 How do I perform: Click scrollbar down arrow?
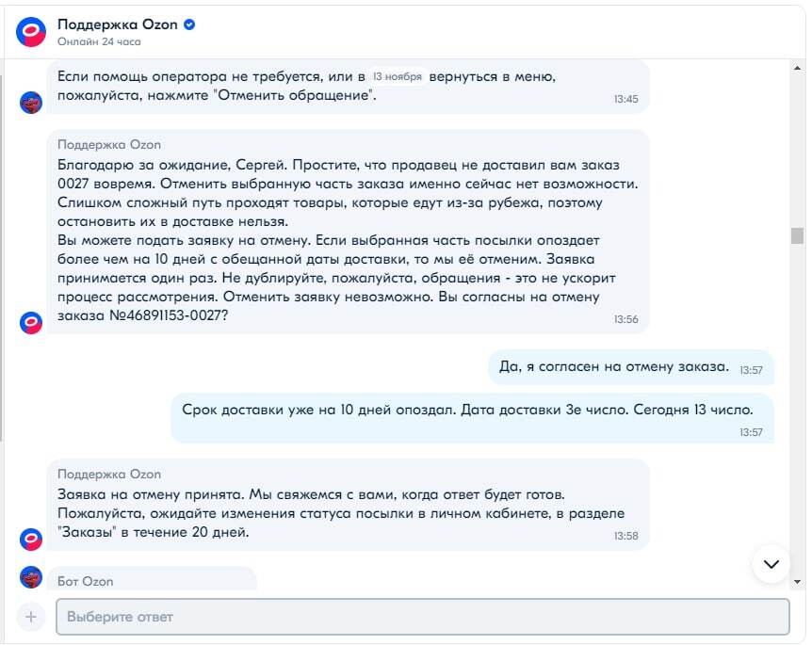coord(797,582)
